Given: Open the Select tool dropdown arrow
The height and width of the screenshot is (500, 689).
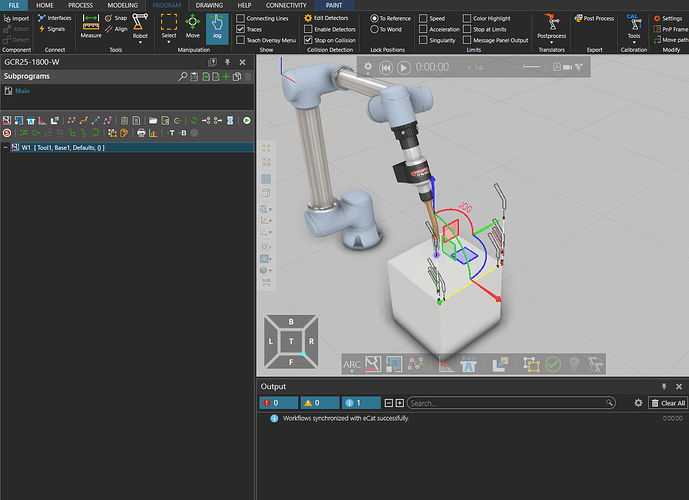Looking at the screenshot, I should pyautogui.click(x=169, y=42).
